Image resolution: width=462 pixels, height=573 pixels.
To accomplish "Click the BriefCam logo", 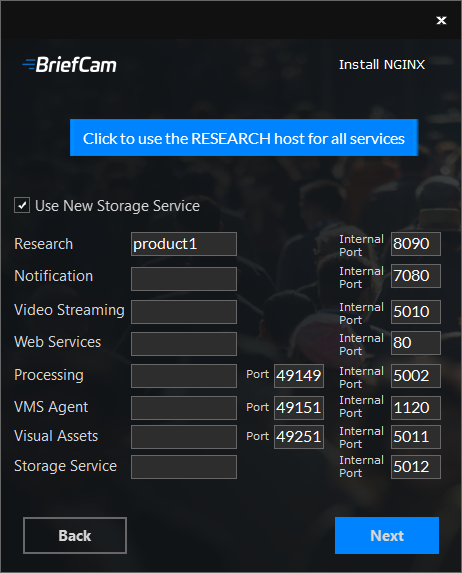I will click(x=69, y=65).
